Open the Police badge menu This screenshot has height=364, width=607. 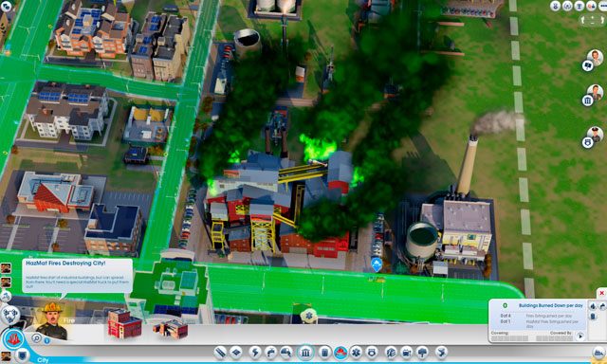tap(372, 353)
